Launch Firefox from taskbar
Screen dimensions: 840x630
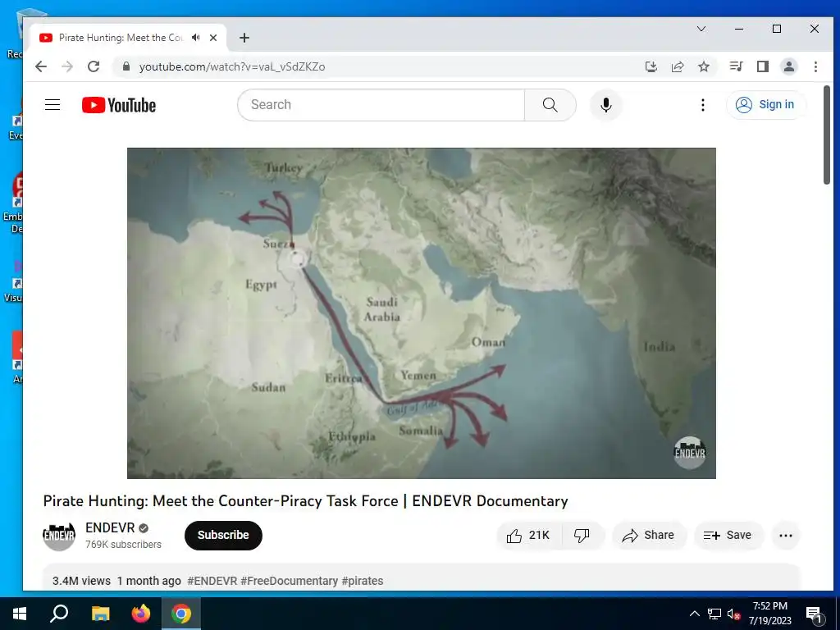[x=141, y=614]
